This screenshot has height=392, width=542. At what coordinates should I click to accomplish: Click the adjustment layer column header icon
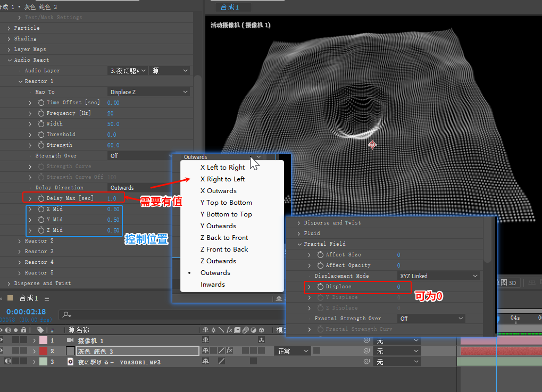253,330
